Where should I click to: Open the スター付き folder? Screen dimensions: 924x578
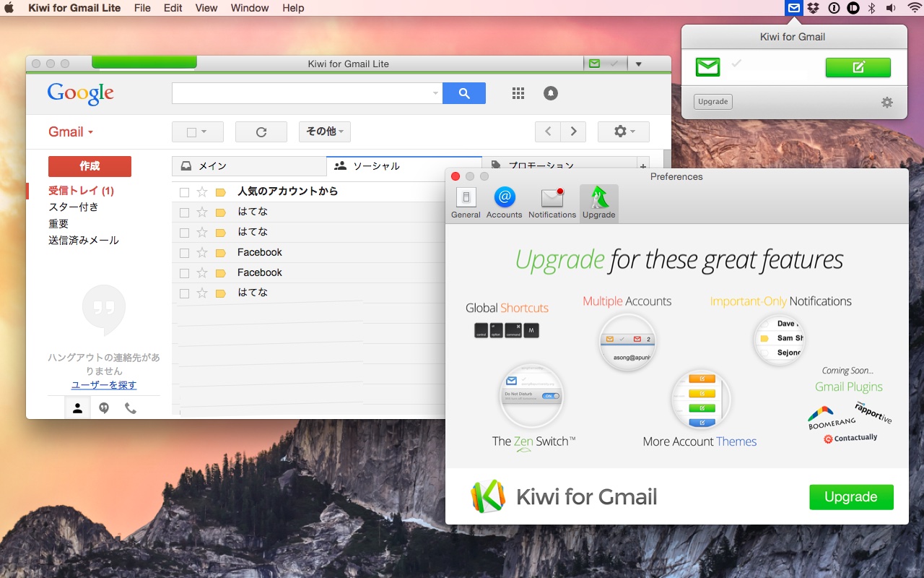(x=74, y=207)
